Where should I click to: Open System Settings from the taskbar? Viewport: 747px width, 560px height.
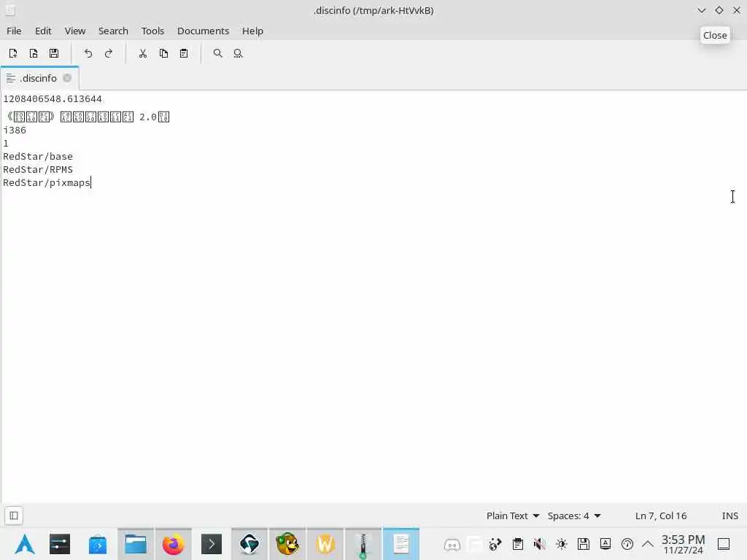point(60,544)
